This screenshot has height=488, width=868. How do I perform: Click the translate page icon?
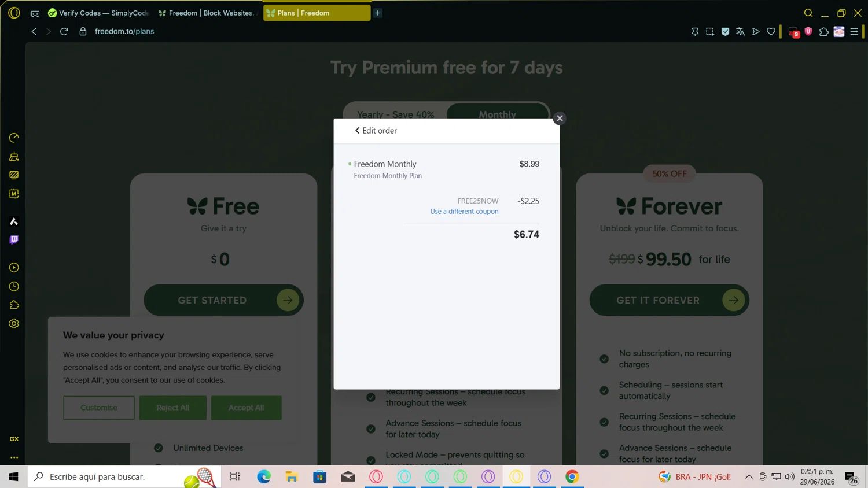pyautogui.click(x=740, y=32)
